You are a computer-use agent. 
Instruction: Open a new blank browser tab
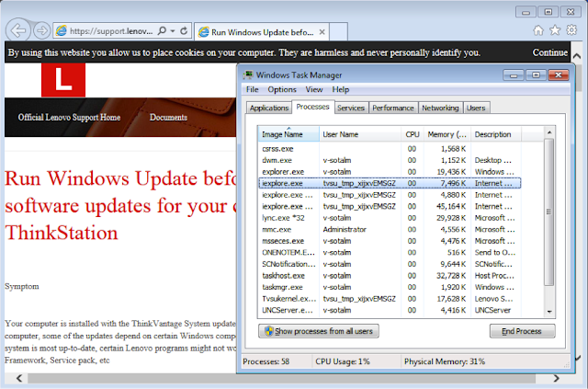point(339,31)
